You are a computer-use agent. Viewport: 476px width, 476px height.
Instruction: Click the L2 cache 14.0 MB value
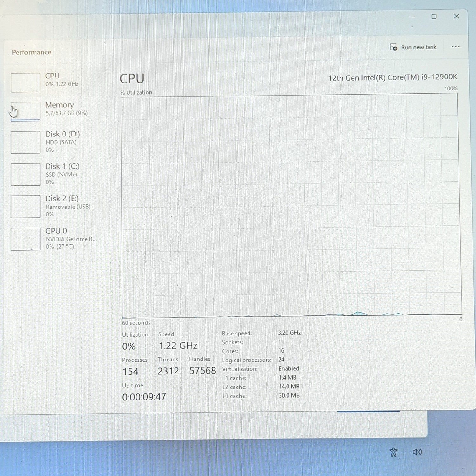click(289, 387)
